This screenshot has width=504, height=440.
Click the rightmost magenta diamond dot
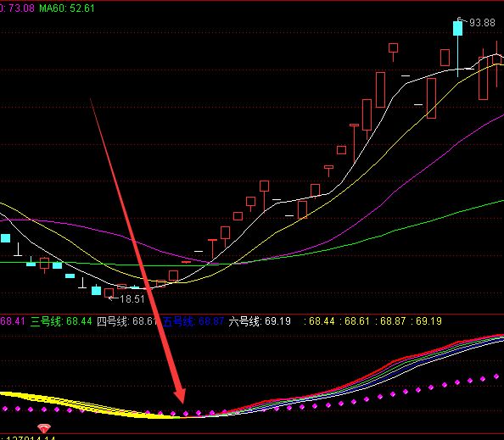click(496, 376)
